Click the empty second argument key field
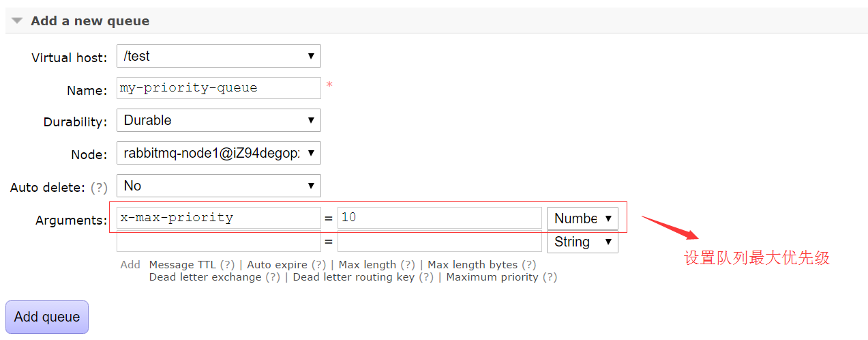The width and height of the screenshot is (868, 340). click(218, 242)
